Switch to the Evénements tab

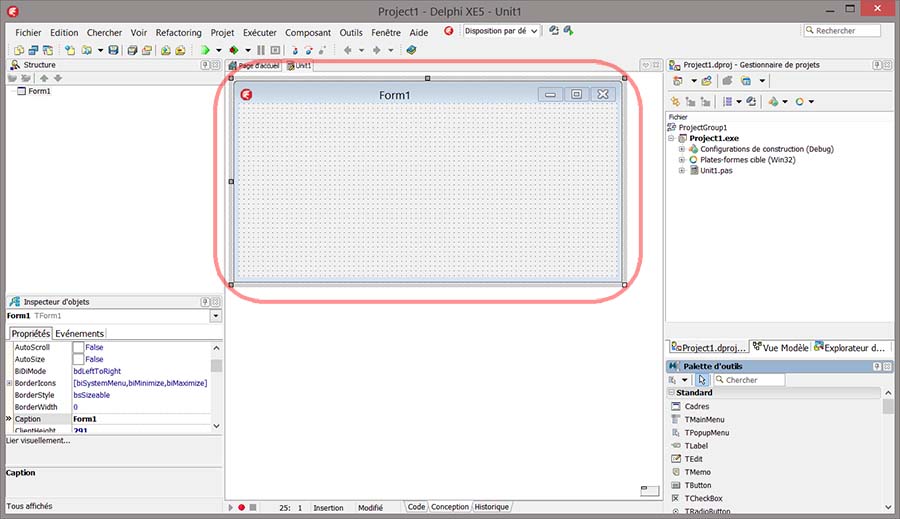tap(79, 334)
